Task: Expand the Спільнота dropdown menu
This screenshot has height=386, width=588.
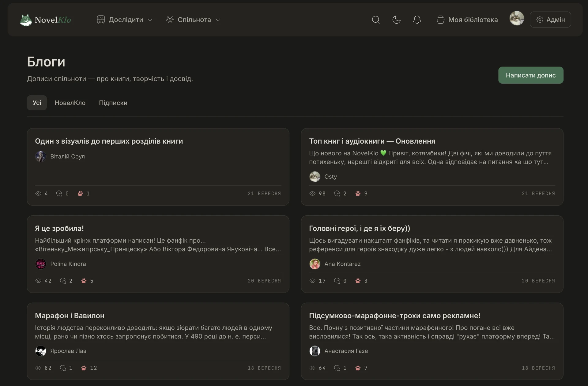Action: [193, 20]
